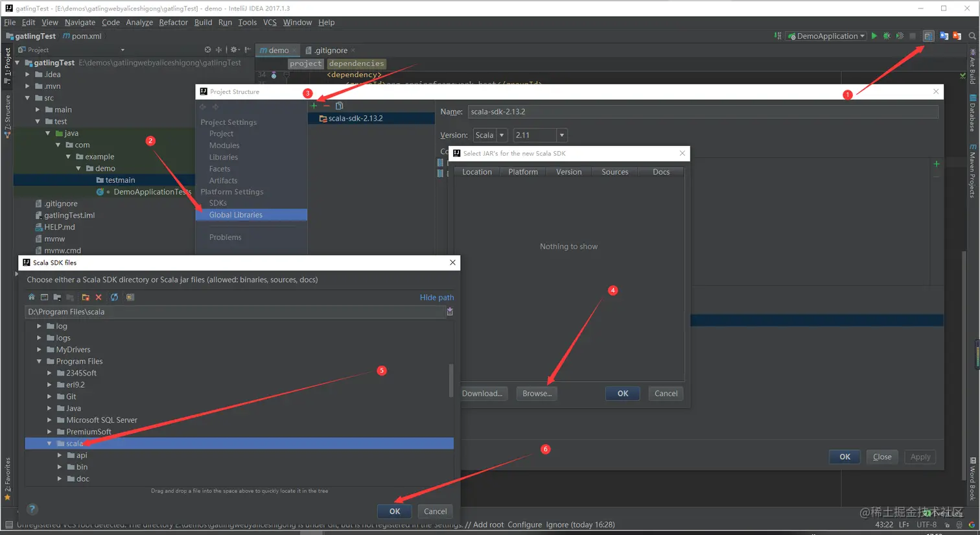Screen dimensions: 980x535
Task: Click the Project Structure toolbar icon
Action: pos(928,36)
